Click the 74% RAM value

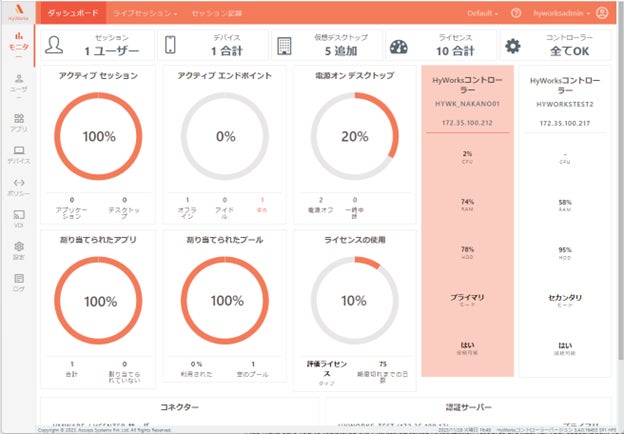[467, 202]
